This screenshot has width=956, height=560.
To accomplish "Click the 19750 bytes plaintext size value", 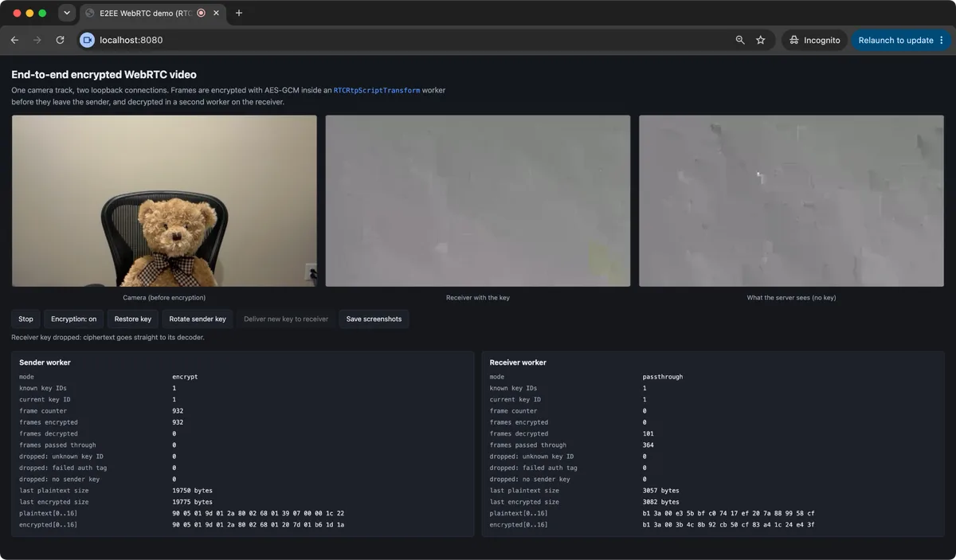I will point(193,491).
